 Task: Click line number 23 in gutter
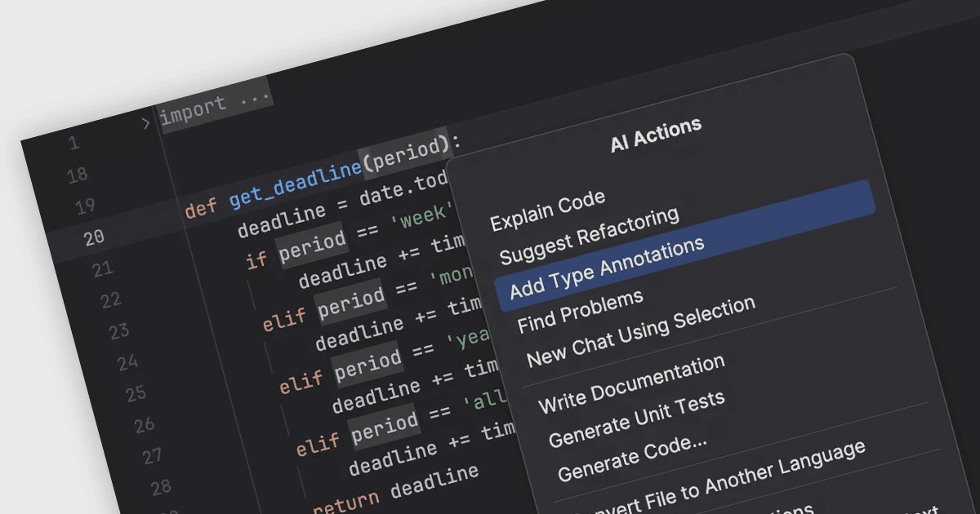119,331
